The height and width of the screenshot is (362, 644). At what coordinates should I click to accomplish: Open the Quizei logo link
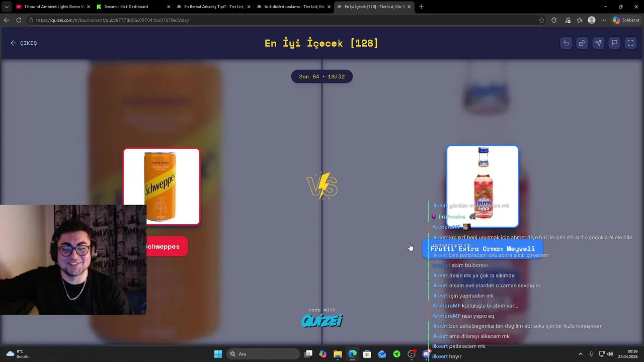[322, 320]
